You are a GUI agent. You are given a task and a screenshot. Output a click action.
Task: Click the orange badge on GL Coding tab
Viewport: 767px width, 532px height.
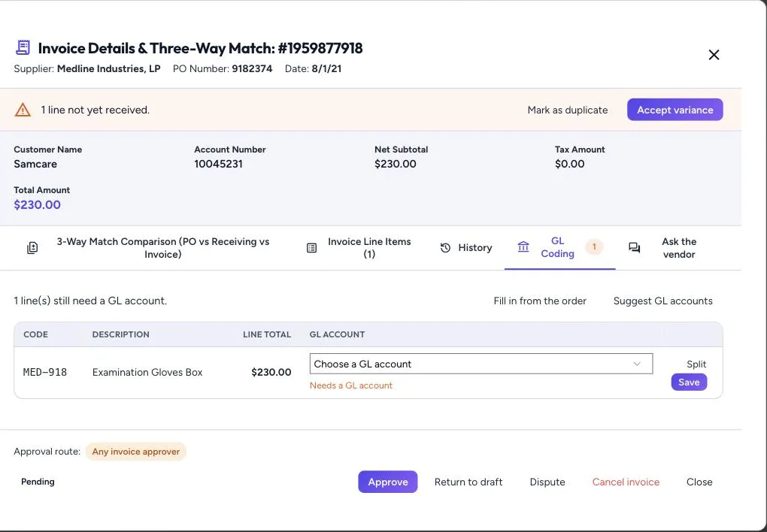click(x=594, y=247)
